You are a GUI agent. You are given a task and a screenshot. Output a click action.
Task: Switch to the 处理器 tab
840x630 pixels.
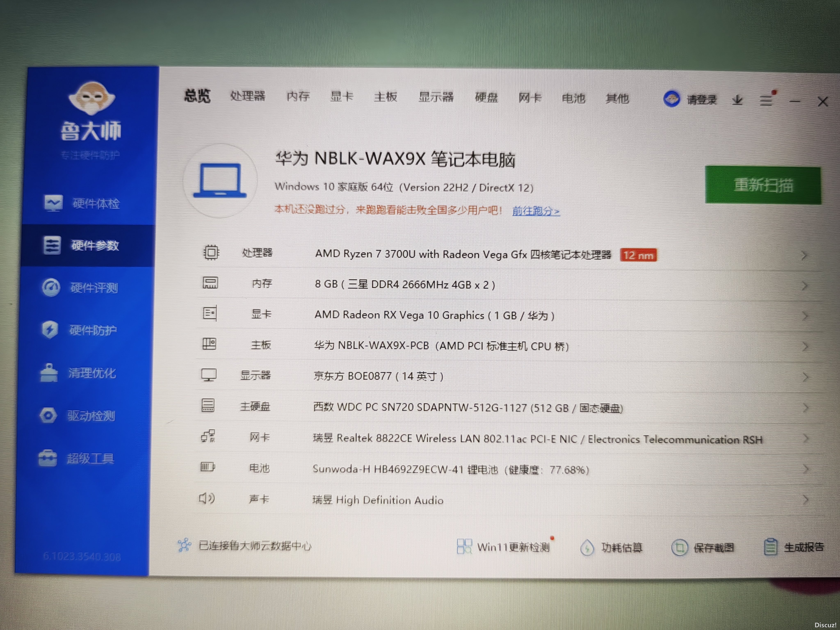click(x=248, y=96)
